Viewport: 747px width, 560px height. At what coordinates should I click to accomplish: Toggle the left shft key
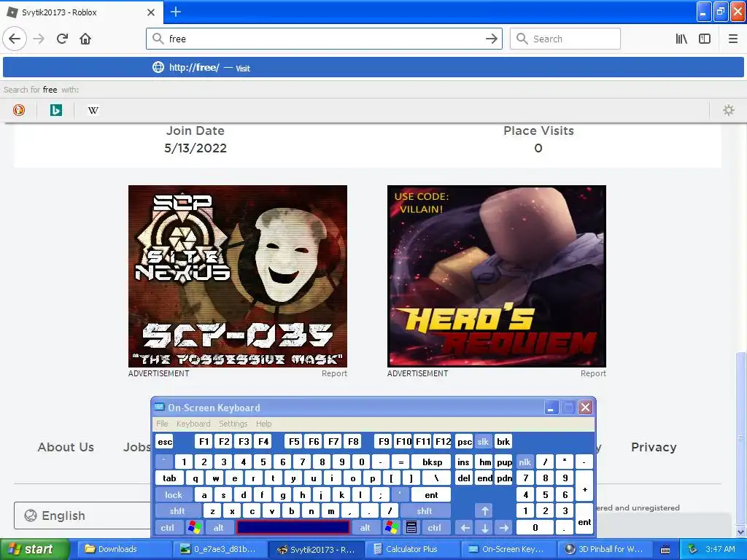pyautogui.click(x=177, y=511)
